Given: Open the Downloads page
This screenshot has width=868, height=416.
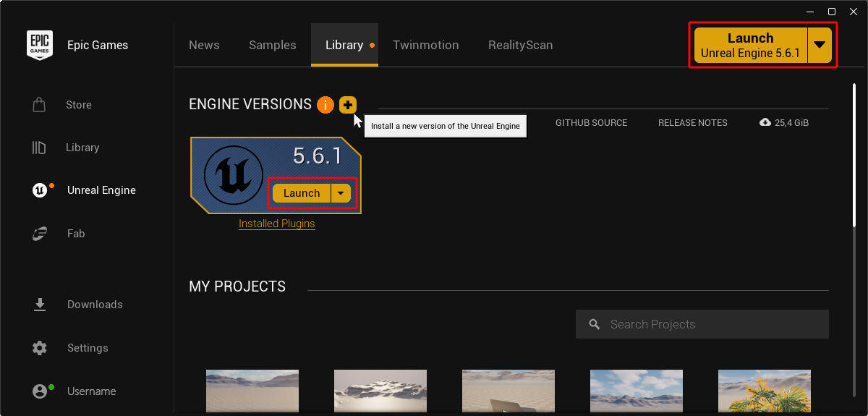Looking at the screenshot, I should tap(94, 305).
